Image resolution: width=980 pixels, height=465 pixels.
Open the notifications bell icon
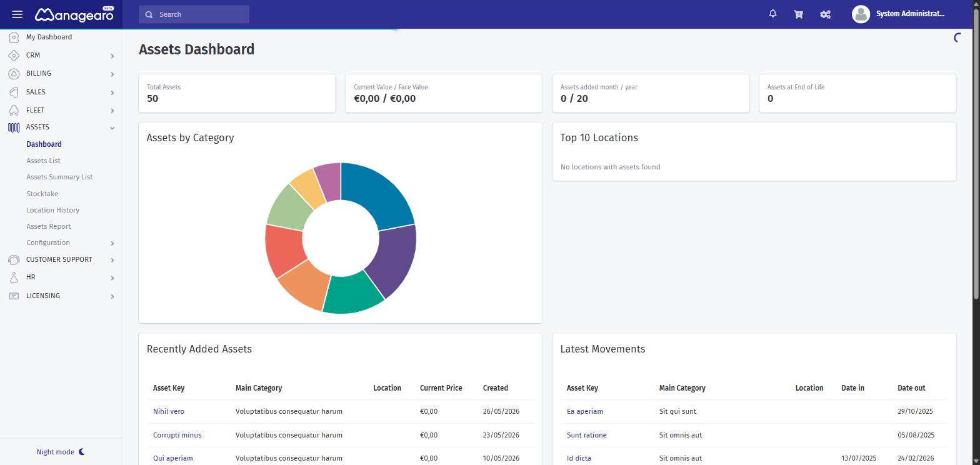tap(773, 14)
